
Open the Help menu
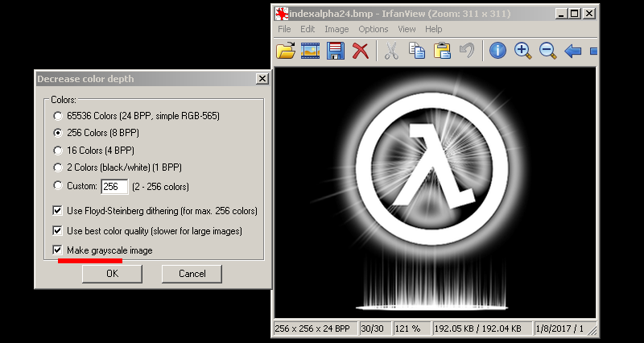click(433, 29)
